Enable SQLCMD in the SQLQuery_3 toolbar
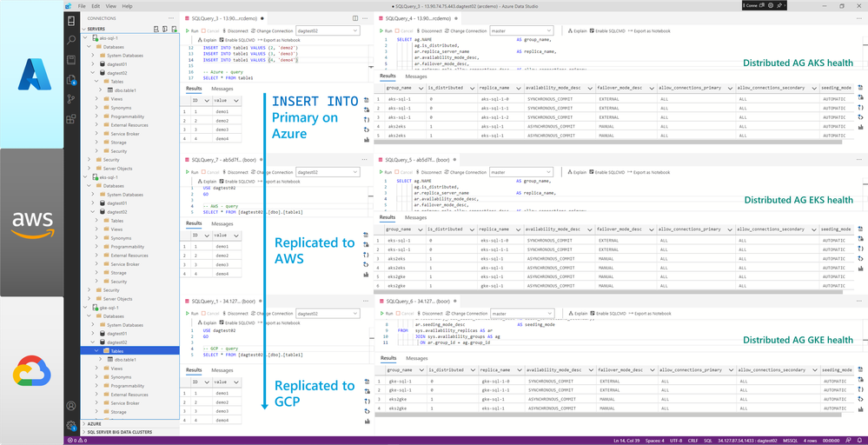868x445 pixels. tap(237, 40)
